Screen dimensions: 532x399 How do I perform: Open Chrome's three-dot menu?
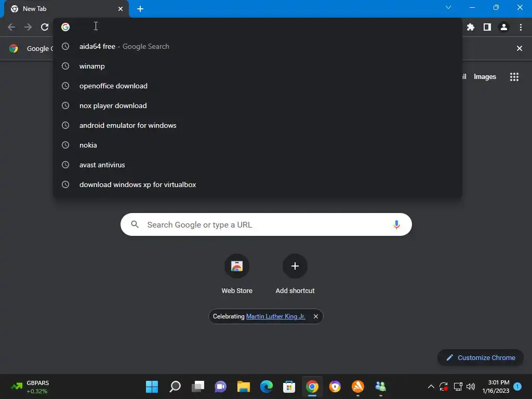click(521, 27)
